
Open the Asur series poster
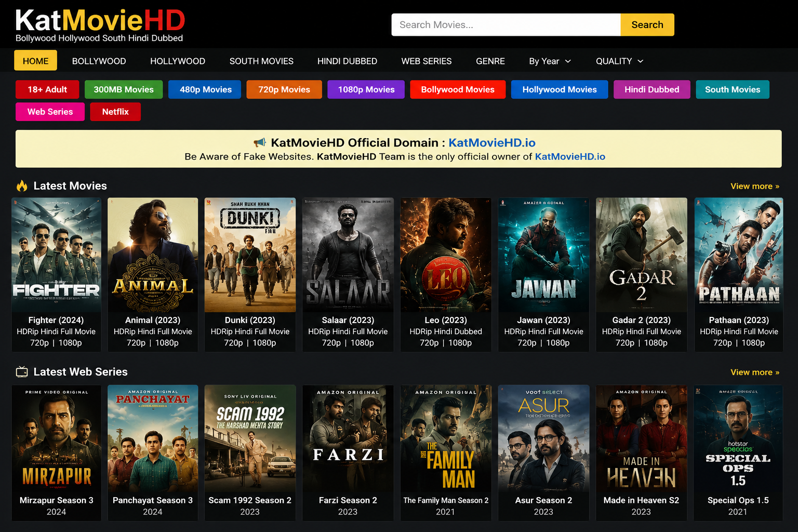coord(543,438)
